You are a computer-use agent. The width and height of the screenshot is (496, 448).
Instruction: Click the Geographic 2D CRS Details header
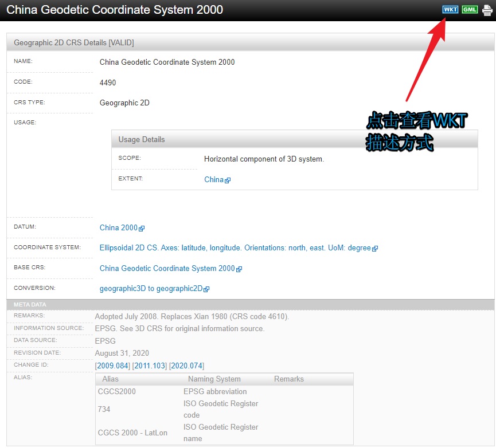250,42
